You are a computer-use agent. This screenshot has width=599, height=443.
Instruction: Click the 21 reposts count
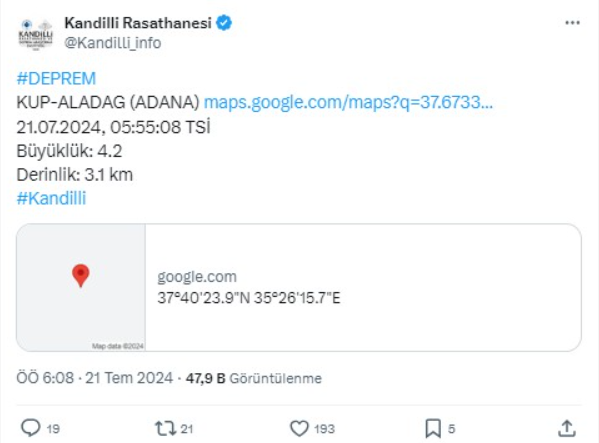point(186,429)
